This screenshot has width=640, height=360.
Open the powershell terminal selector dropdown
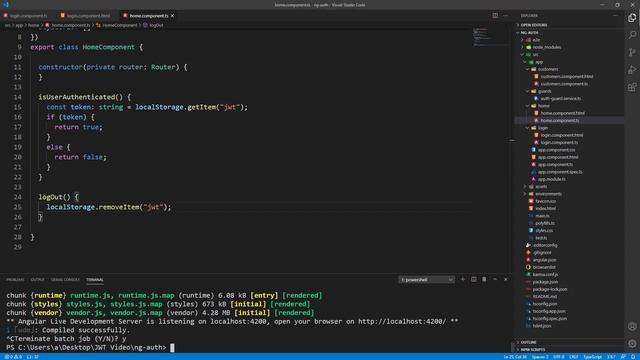coord(427,280)
